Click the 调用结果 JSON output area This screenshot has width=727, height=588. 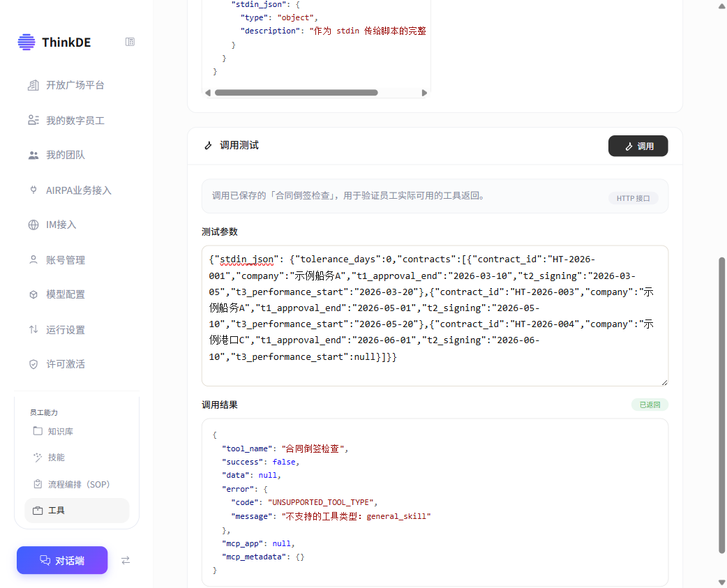(x=435, y=503)
